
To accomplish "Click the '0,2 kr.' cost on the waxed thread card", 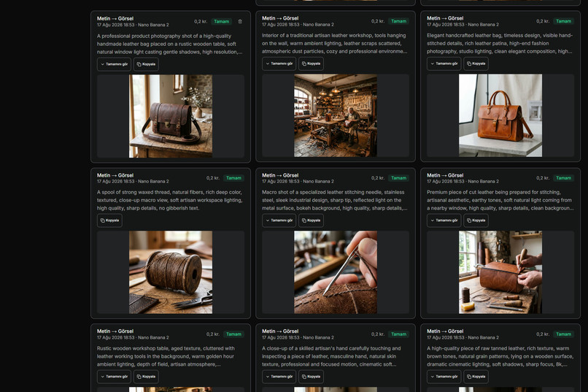I will point(213,178).
